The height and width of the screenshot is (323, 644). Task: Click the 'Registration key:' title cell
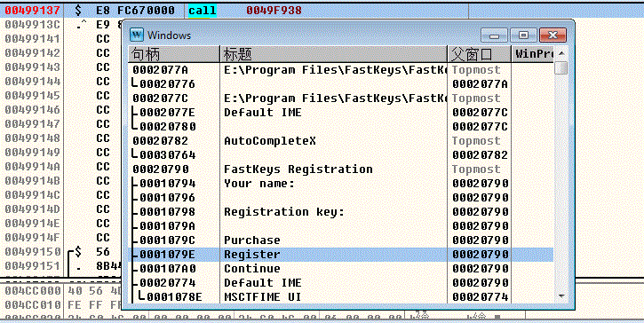click(284, 212)
